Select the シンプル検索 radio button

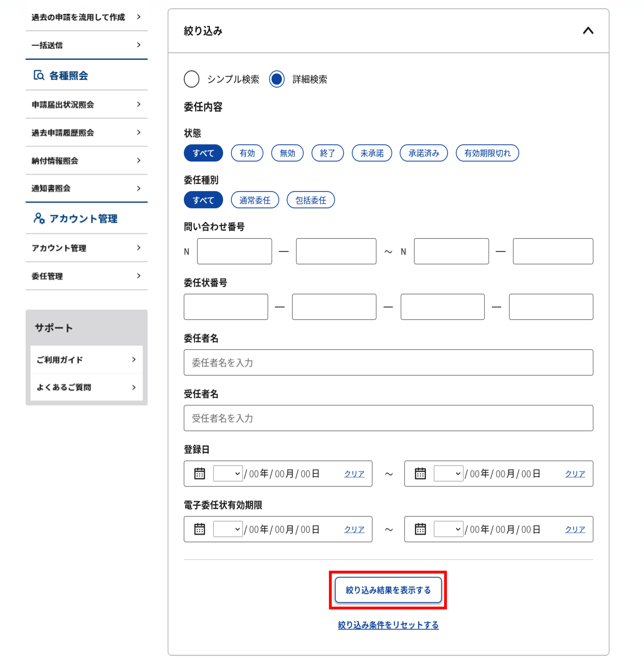pos(191,79)
